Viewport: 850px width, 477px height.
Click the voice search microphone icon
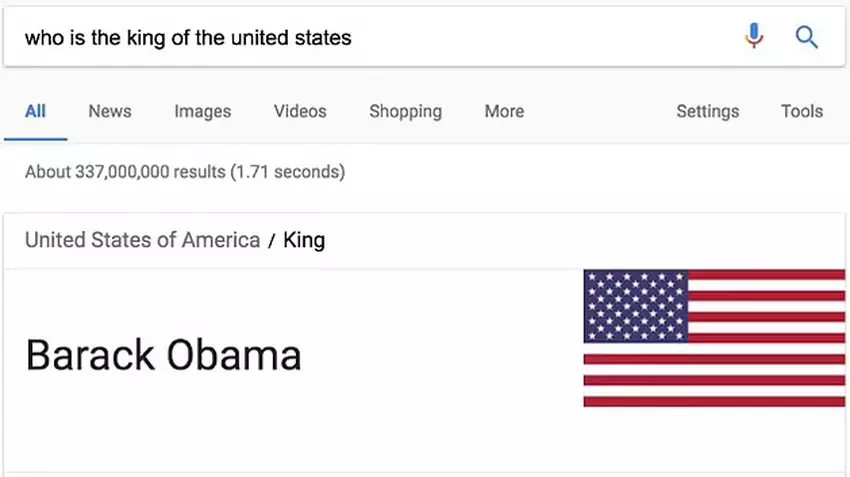(x=754, y=37)
